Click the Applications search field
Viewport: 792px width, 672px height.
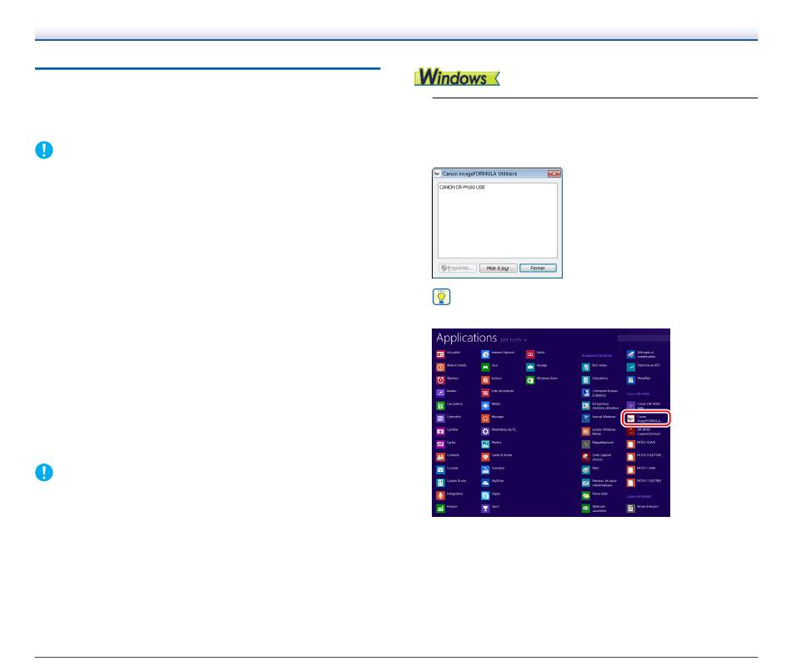point(643,338)
